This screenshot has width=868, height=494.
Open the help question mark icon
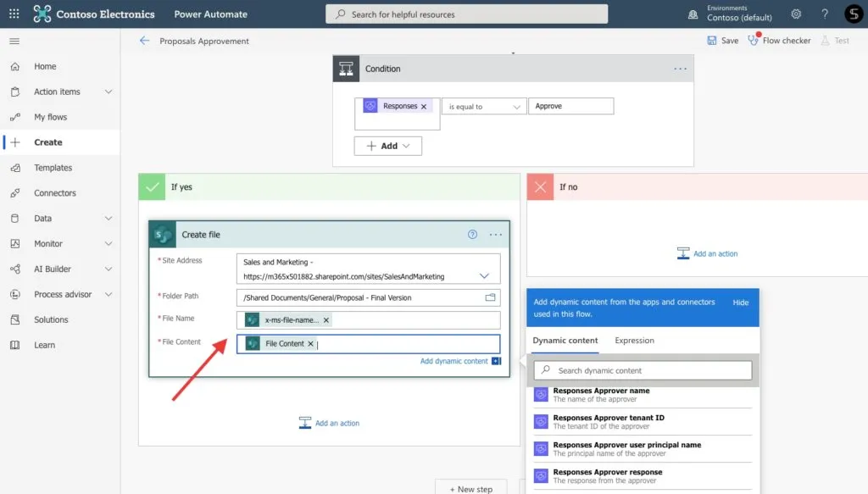click(825, 14)
